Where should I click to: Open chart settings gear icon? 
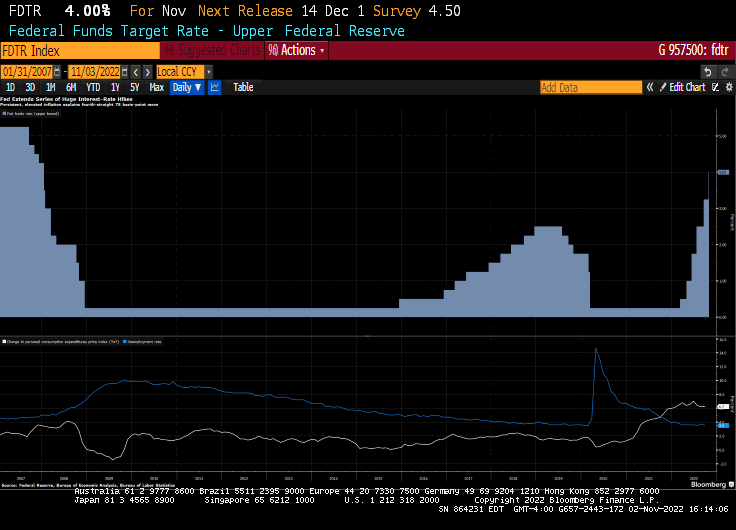click(x=727, y=87)
